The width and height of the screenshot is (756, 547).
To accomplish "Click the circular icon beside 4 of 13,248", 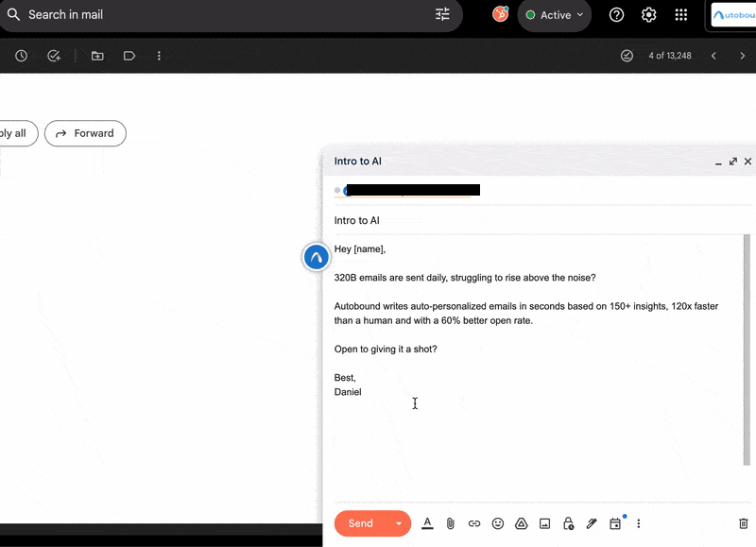I will 627,56.
